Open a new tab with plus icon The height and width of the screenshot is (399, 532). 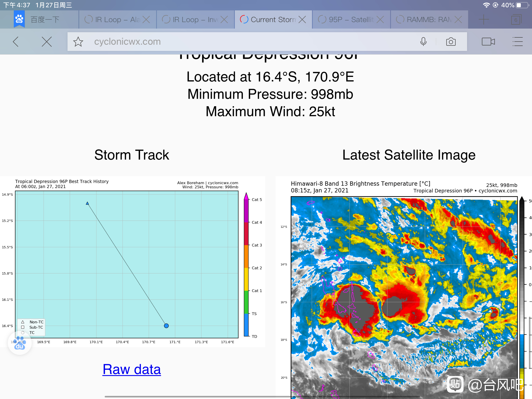[x=484, y=19]
